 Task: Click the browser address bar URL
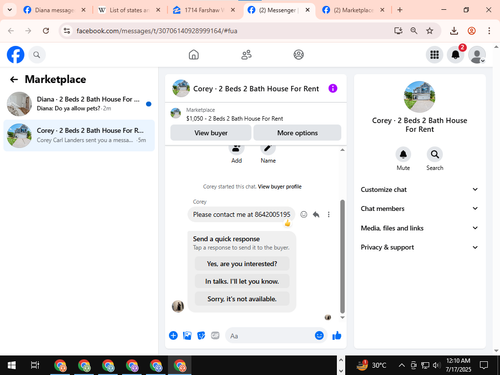[157, 31]
